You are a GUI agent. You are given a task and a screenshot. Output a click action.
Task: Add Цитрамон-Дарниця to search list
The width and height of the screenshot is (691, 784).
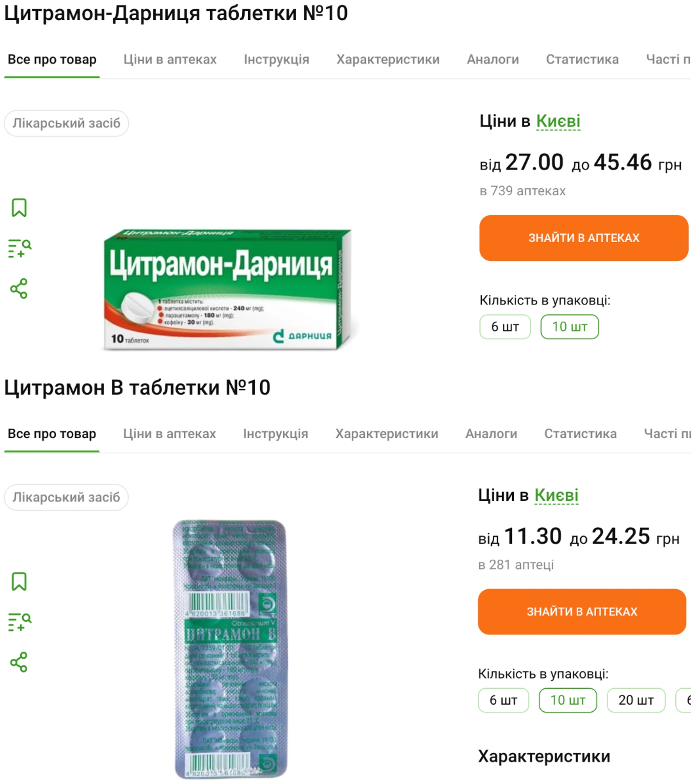pos(19,248)
